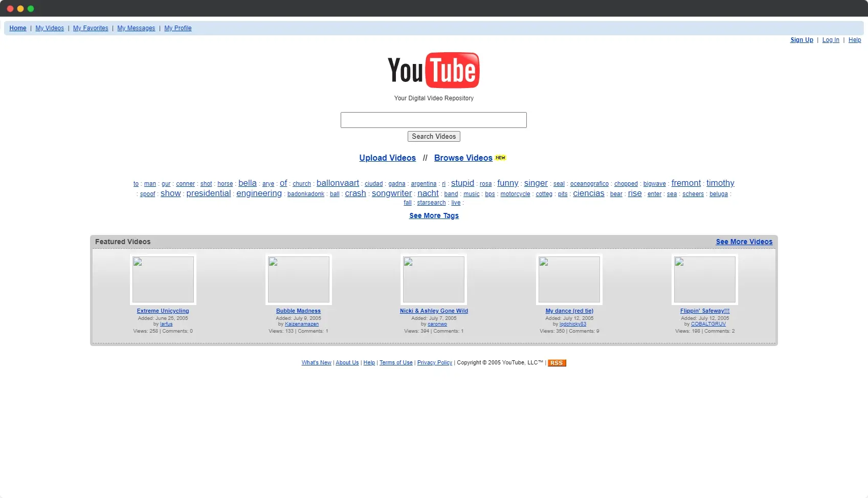The image size is (868, 498).
Task: Select the 'nacht' tag
Action: point(428,193)
